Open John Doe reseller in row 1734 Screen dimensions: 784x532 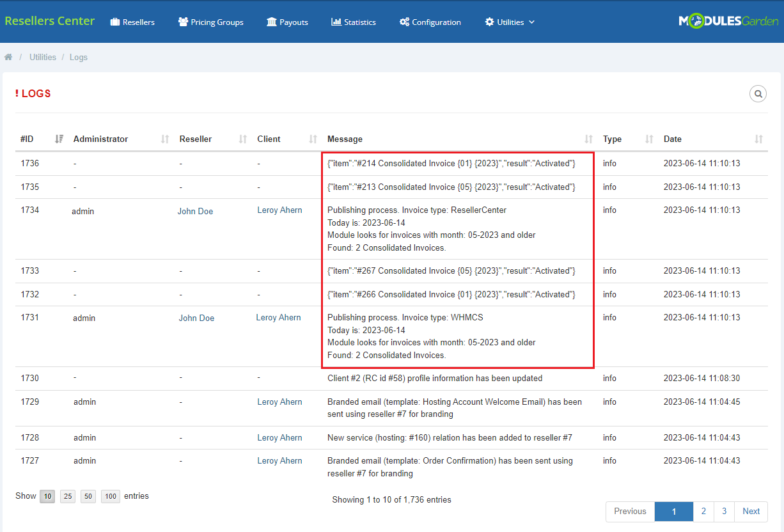coord(195,211)
